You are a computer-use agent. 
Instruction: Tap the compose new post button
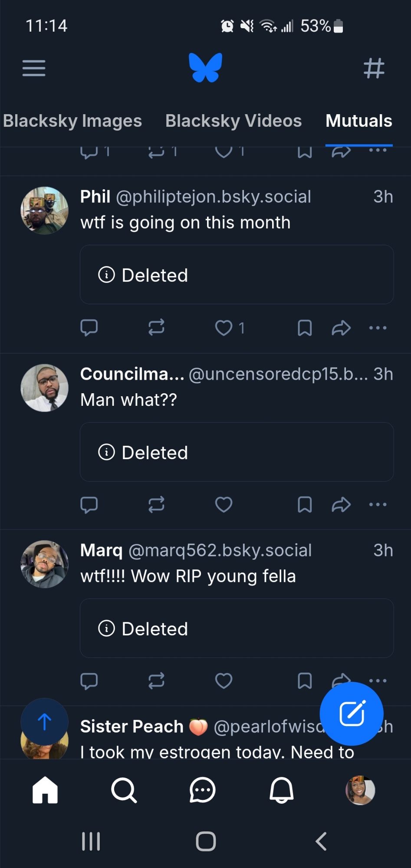[352, 713]
